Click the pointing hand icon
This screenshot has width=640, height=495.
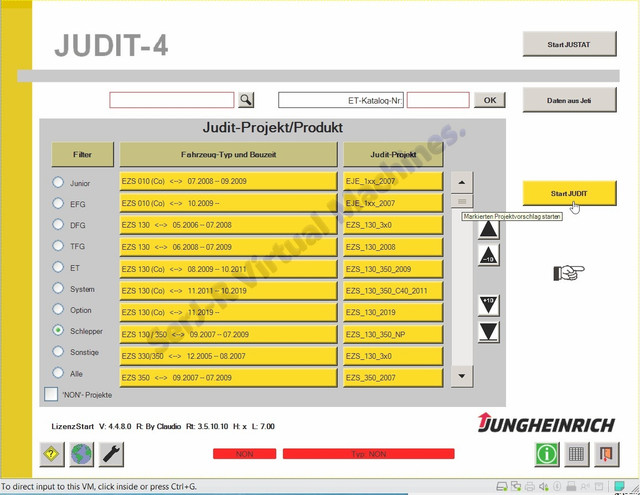569,273
